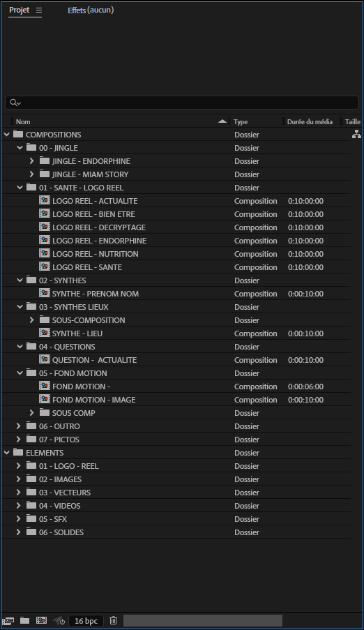Click duration 0:00:06:00 of FOND MOTION -
This screenshot has height=630, width=364.
tap(305, 387)
